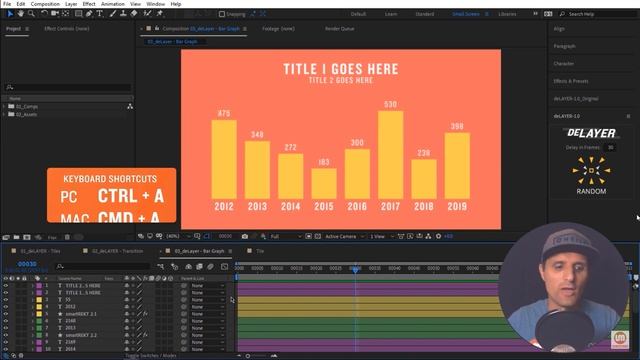Select the Roto Brush tool
This screenshot has height=360, width=640.
(x=147, y=14)
